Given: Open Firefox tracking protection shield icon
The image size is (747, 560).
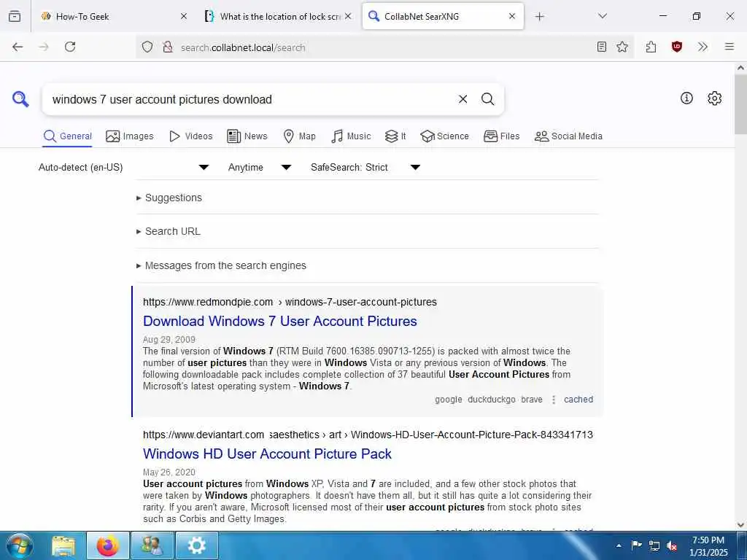Looking at the screenshot, I should (x=147, y=47).
